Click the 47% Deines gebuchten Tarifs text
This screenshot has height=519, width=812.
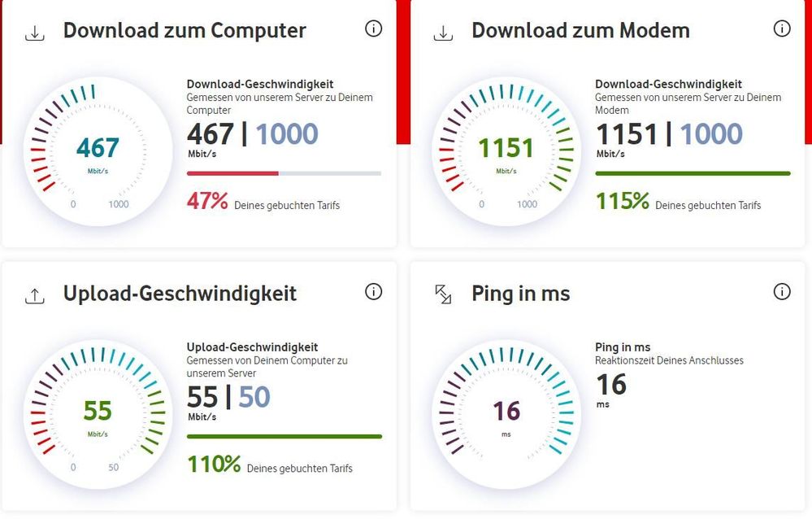263,202
